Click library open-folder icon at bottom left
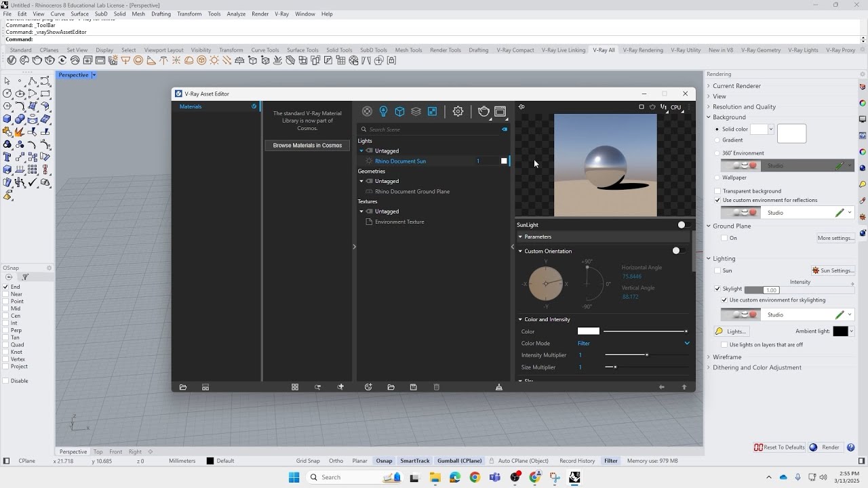Screen dimensions: 868x488 [x=183, y=387]
